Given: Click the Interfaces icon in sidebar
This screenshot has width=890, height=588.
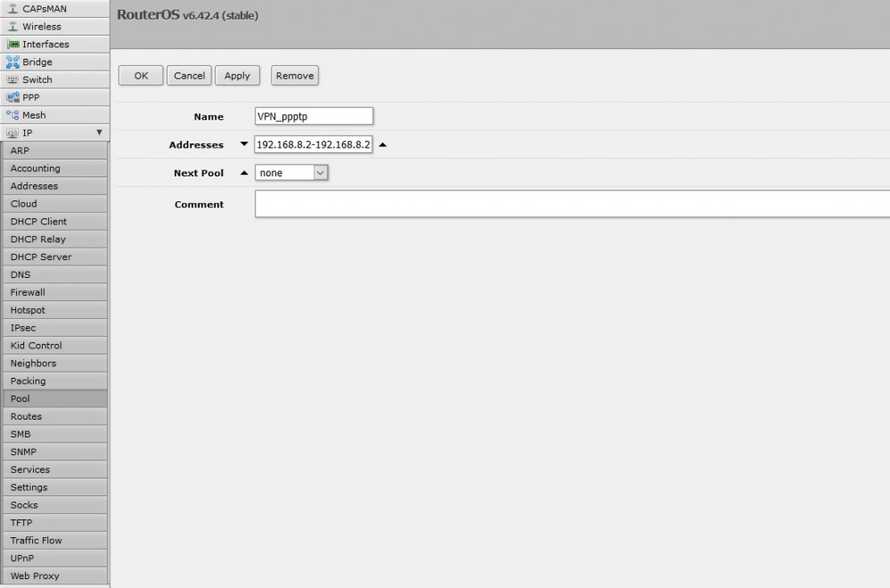Looking at the screenshot, I should (x=12, y=45).
